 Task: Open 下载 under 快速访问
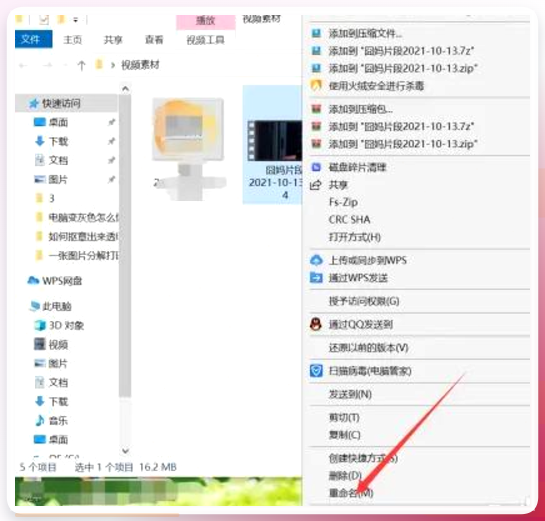(58, 141)
